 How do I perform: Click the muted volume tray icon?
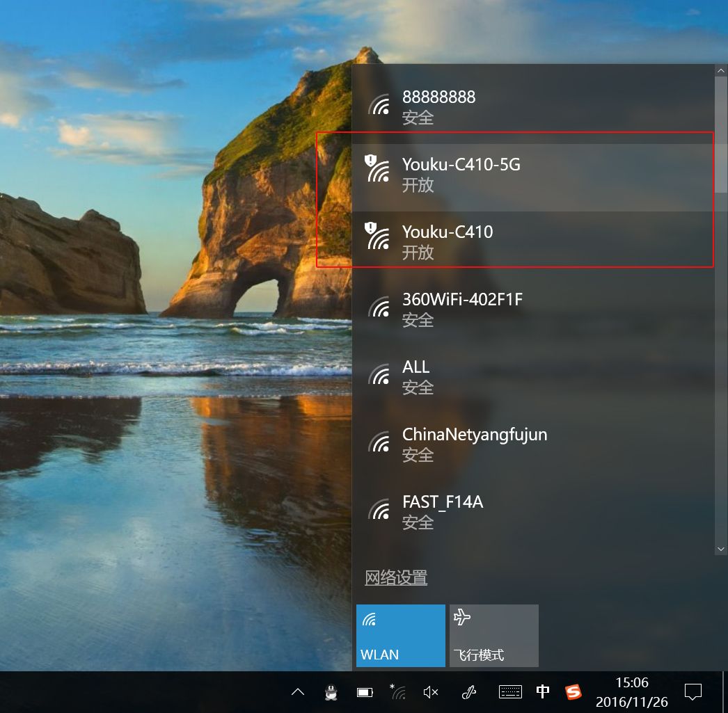[x=431, y=693]
